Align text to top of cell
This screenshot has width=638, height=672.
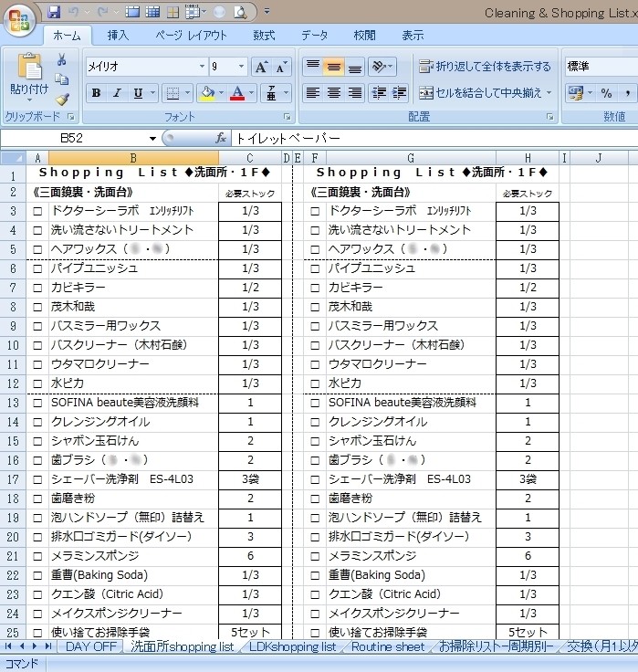[x=313, y=67]
